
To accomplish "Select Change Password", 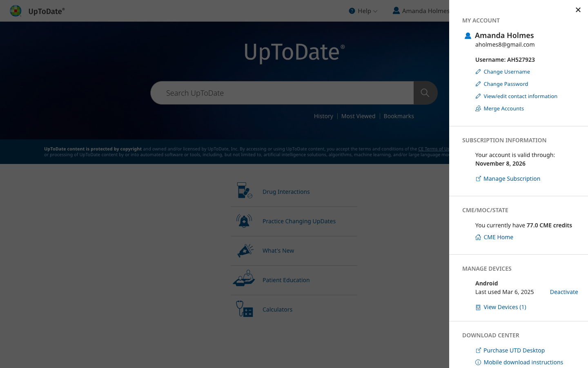I will pyautogui.click(x=506, y=84).
